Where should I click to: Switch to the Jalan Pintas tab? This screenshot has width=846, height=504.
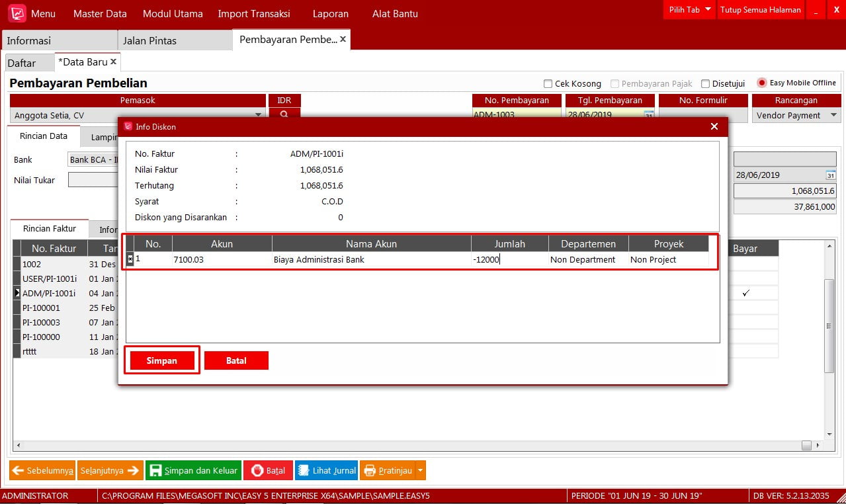(x=175, y=40)
